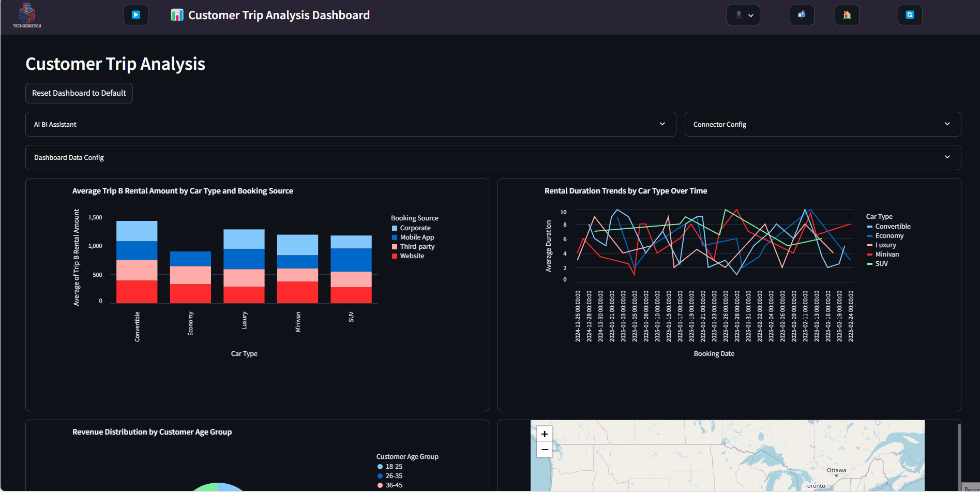Click the bar chart icon beside the dashboard title

point(177,15)
